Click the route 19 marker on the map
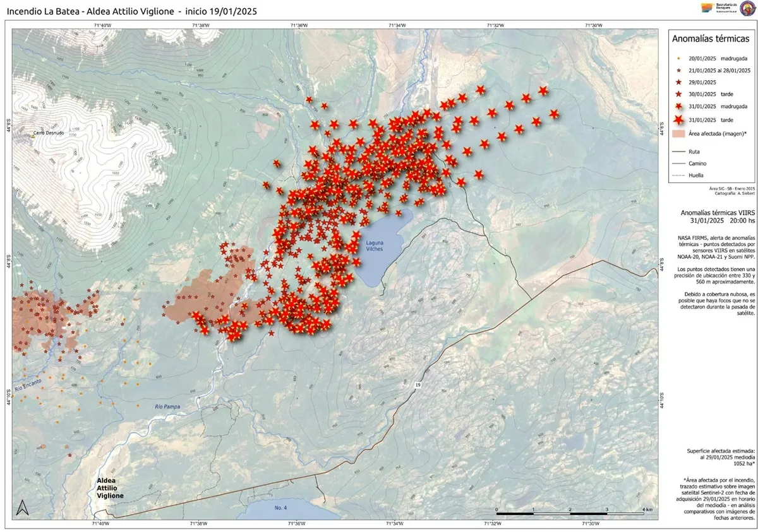This screenshot has width=758, height=532. [x=418, y=384]
